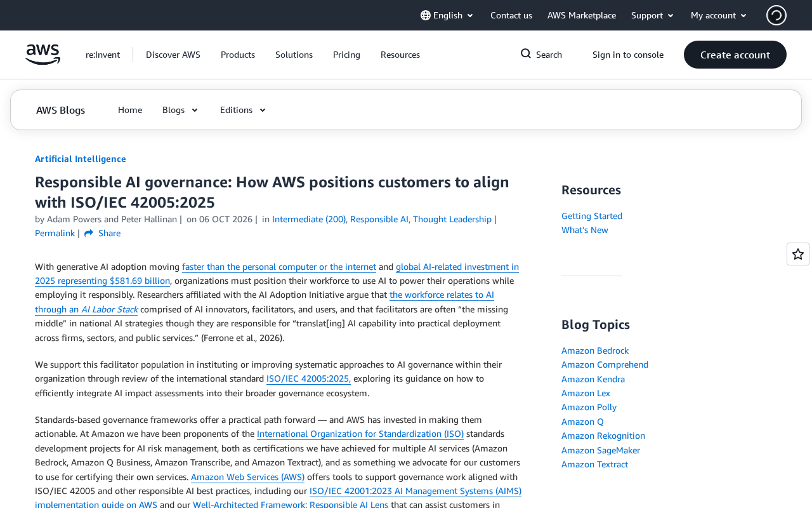Open the Pricing menu item
The width and height of the screenshot is (812, 508).
tap(346, 55)
